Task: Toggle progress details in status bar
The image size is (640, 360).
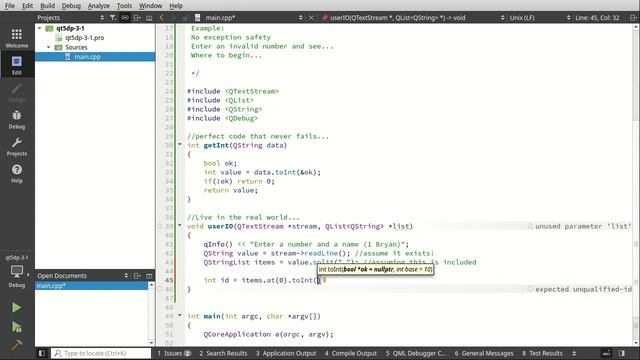Action: point(607,353)
